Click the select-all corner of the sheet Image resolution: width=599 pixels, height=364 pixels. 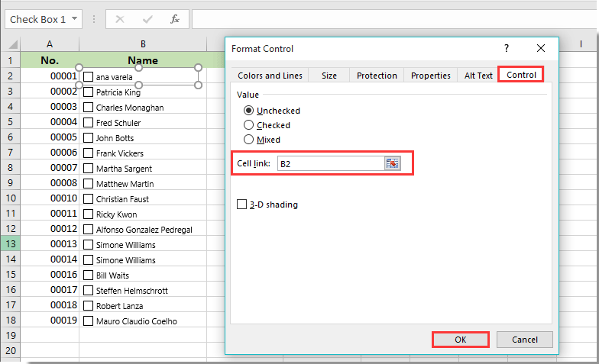click(x=11, y=44)
